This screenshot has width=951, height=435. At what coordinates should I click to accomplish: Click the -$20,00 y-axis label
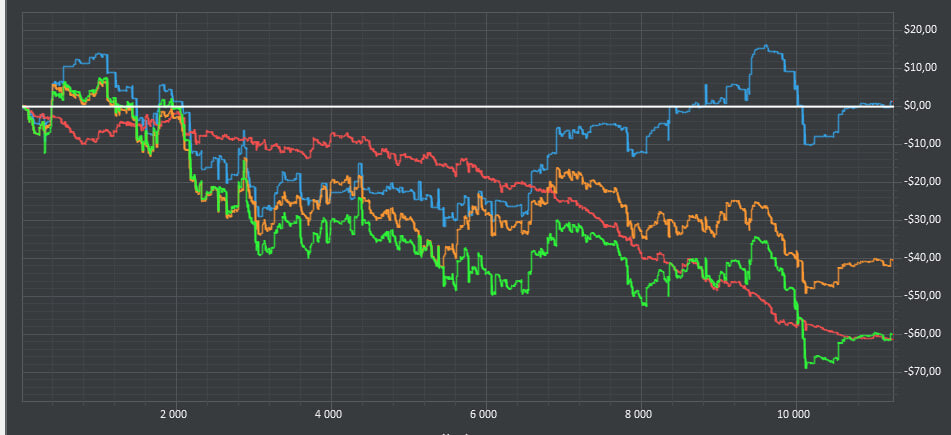pyautogui.click(x=917, y=182)
